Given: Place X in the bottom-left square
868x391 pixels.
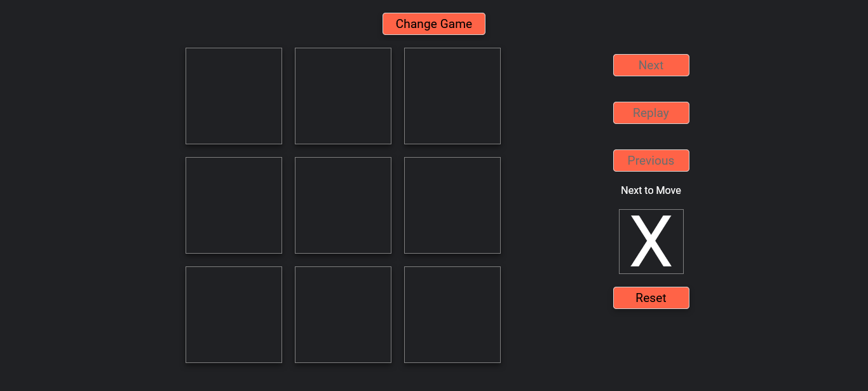Looking at the screenshot, I should [x=234, y=315].
